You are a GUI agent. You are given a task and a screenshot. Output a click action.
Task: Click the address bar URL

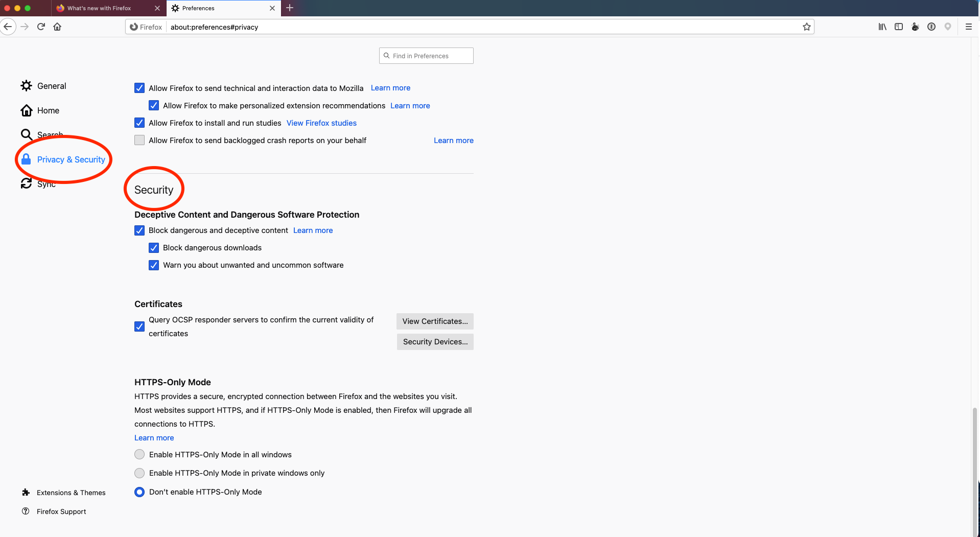[214, 27]
